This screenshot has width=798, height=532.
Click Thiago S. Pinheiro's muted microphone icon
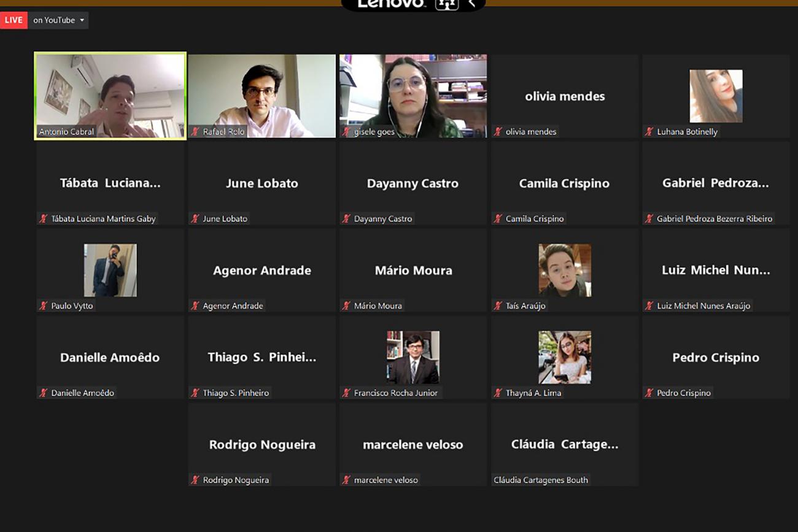(x=195, y=393)
